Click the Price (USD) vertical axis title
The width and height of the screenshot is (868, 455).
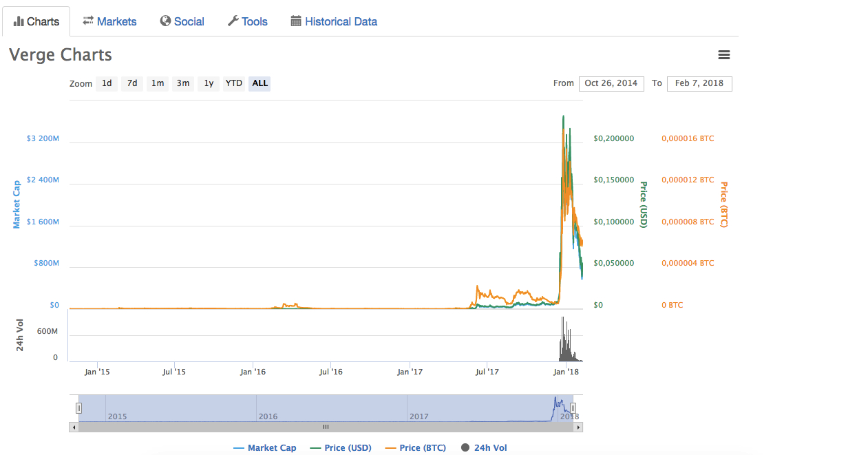644,204
